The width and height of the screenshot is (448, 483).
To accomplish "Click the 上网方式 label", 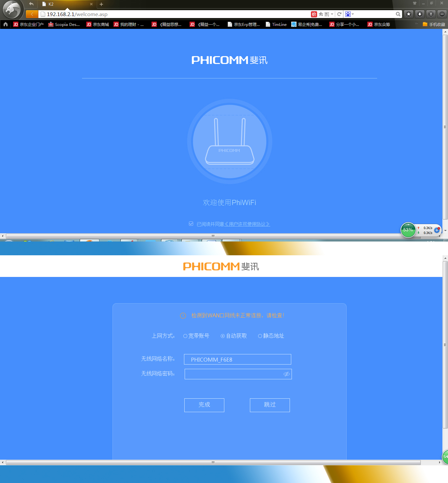I will [x=163, y=336].
